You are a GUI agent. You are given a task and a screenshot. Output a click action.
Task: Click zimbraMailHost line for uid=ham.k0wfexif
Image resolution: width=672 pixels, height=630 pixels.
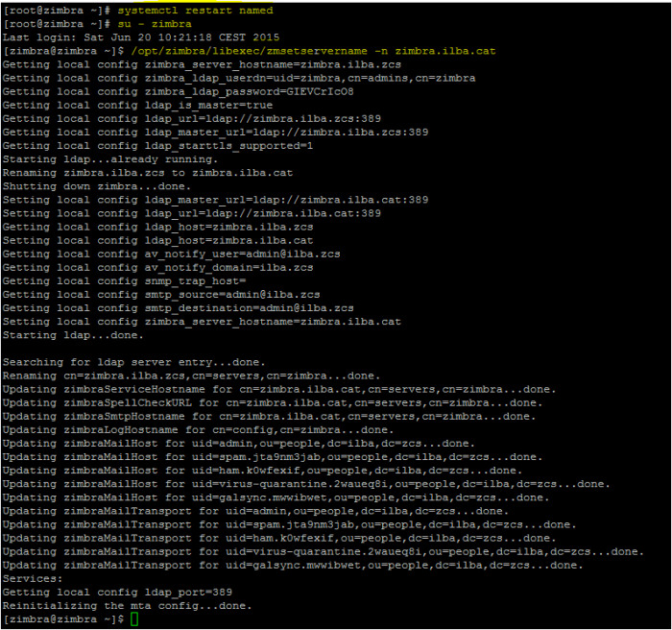[x=263, y=470]
